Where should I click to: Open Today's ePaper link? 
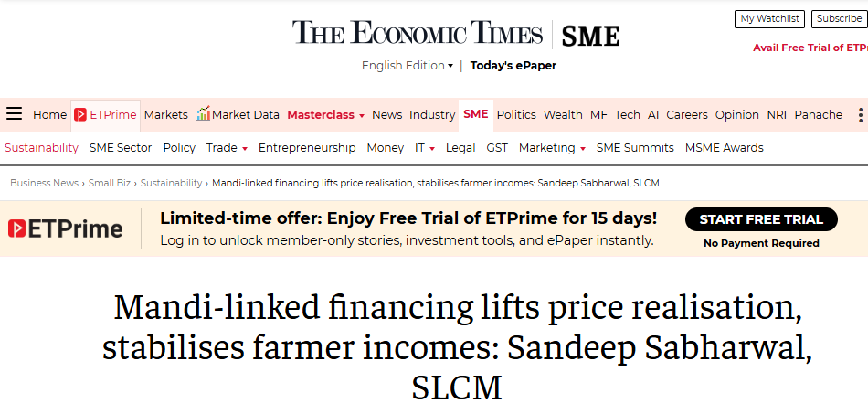(x=513, y=66)
